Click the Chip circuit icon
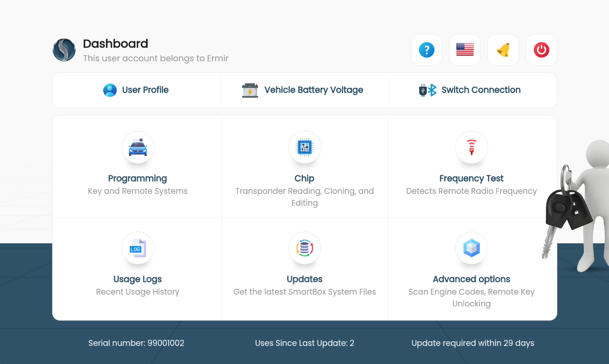Screen dimensions: 609x364 tap(304, 147)
